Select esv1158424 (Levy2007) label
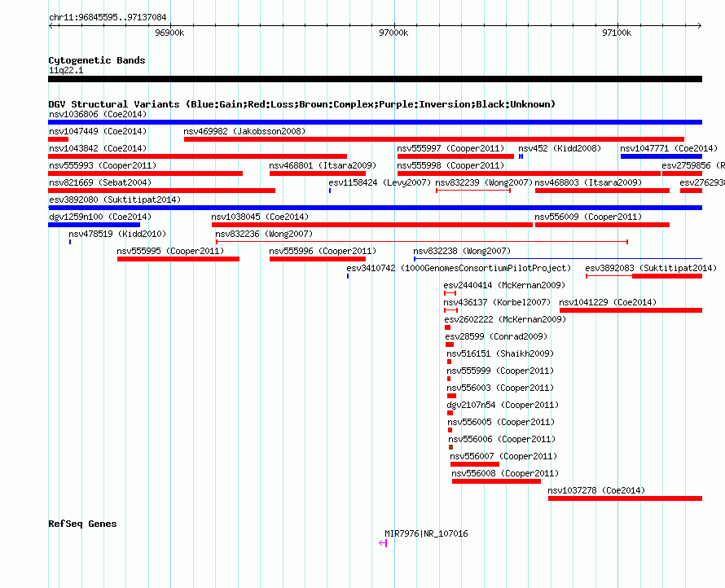The width and height of the screenshot is (725, 588). [x=380, y=182]
